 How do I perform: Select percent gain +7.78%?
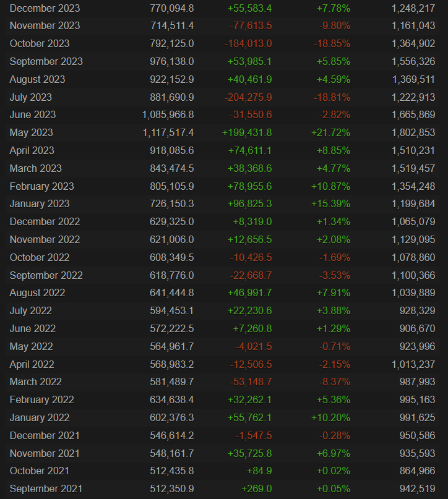pos(334,8)
